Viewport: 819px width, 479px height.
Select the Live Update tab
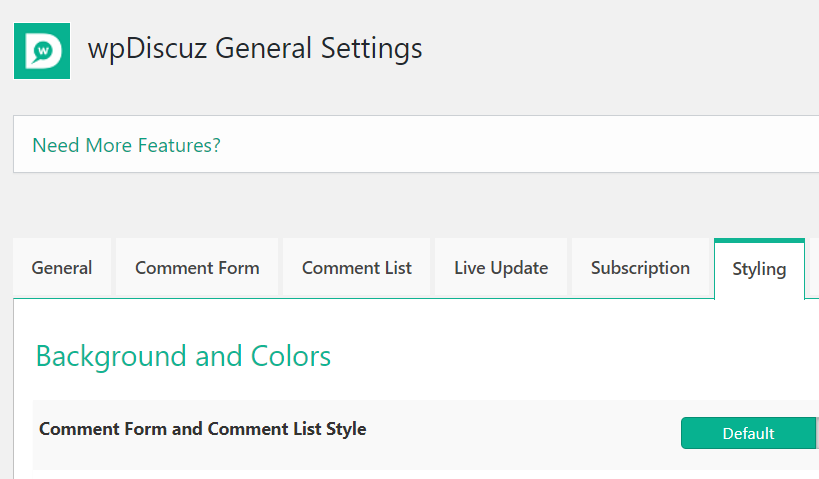501,268
